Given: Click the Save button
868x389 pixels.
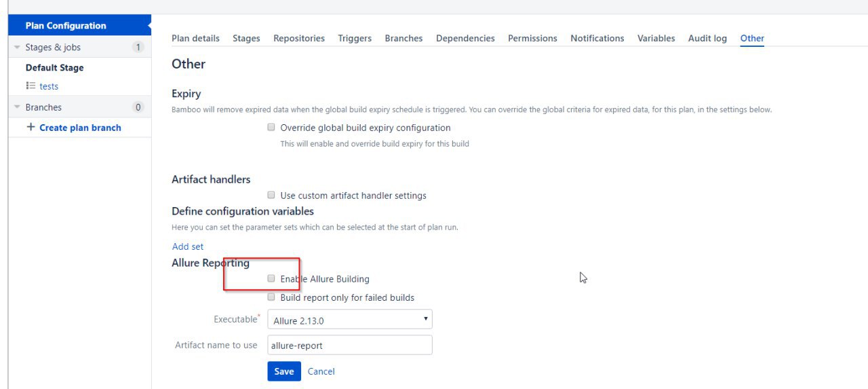Looking at the screenshot, I should [284, 371].
